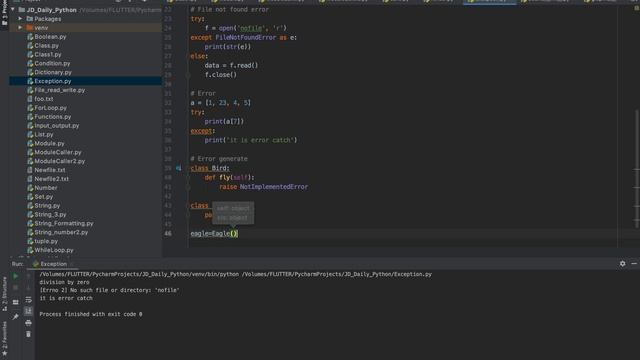Expand the venv folder
The image size is (640, 360).
20,28
